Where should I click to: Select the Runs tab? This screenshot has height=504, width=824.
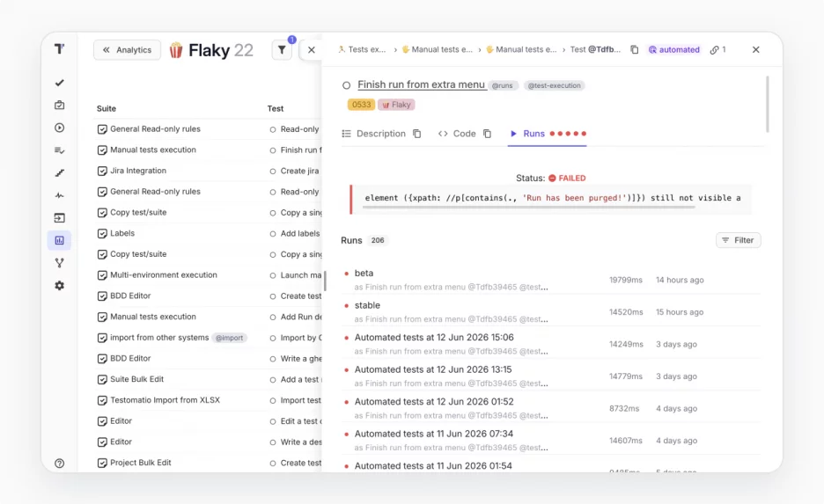(x=547, y=134)
